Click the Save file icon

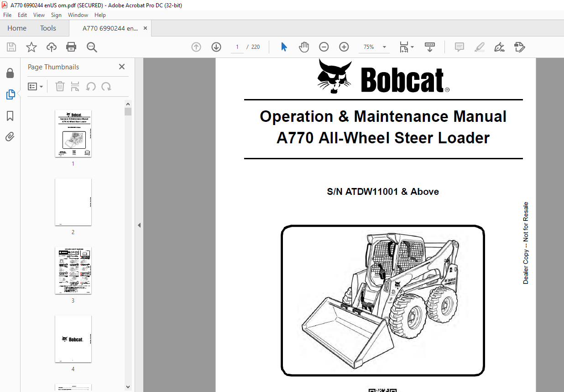pos(11,47)
